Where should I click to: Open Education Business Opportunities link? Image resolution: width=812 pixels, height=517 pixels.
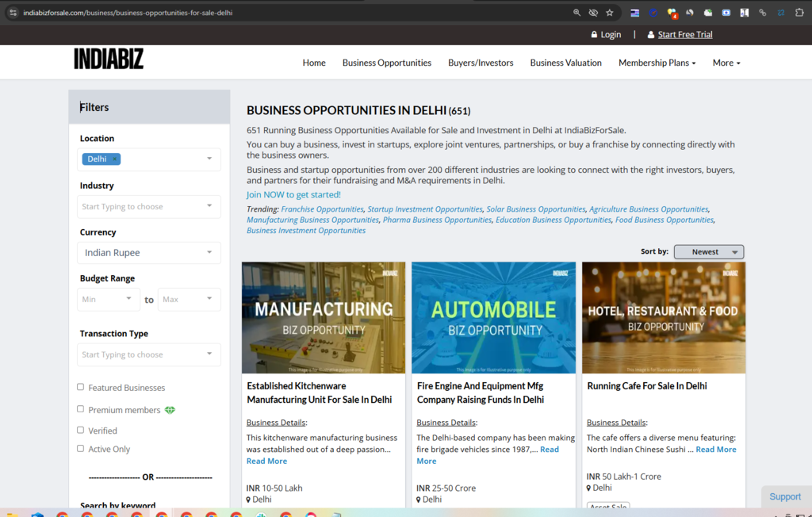point(553,220)
